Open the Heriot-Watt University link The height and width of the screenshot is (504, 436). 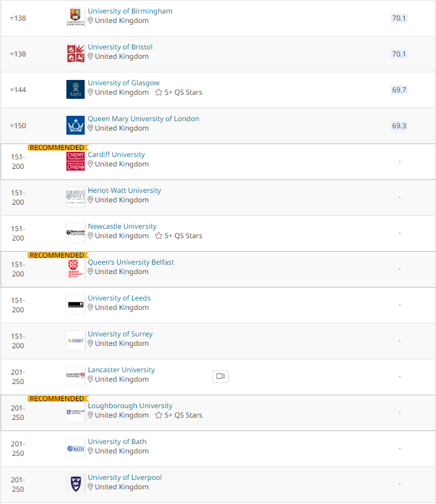[x=124, y=191]
